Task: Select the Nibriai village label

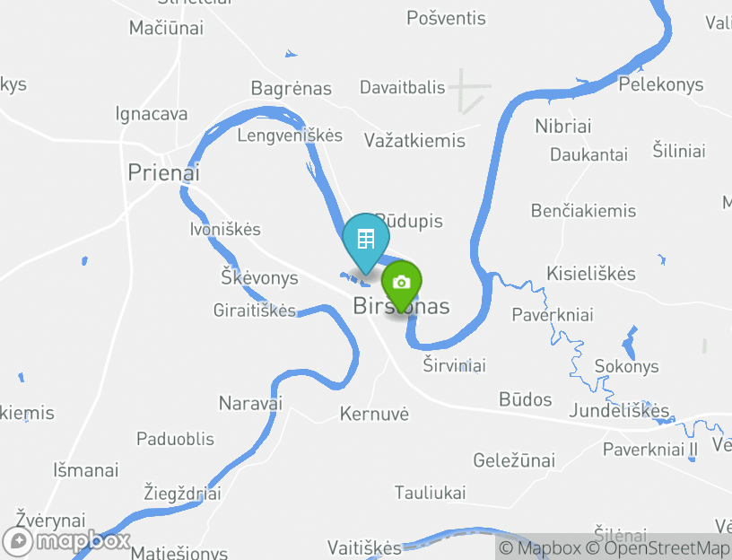Action: click(x=563, y=127)
